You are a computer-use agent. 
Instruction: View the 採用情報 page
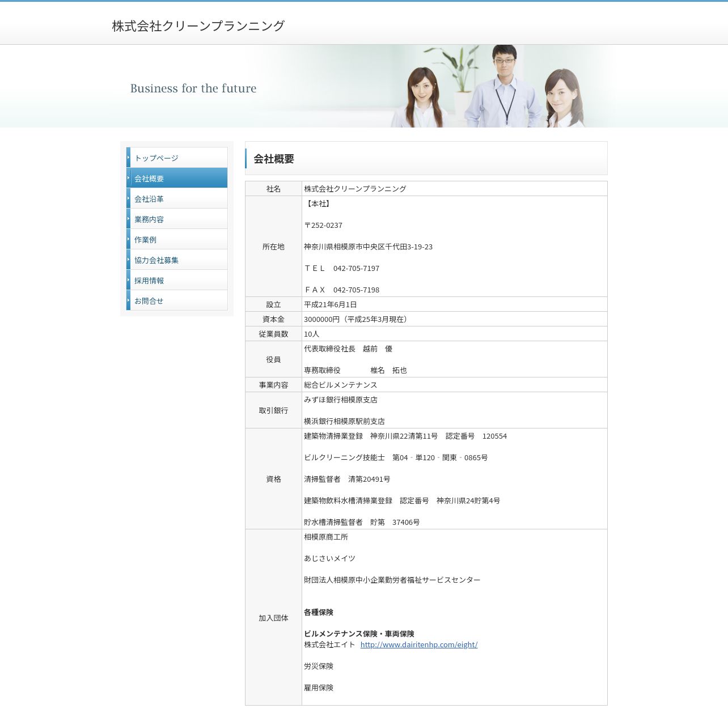[x=177, y=280]
